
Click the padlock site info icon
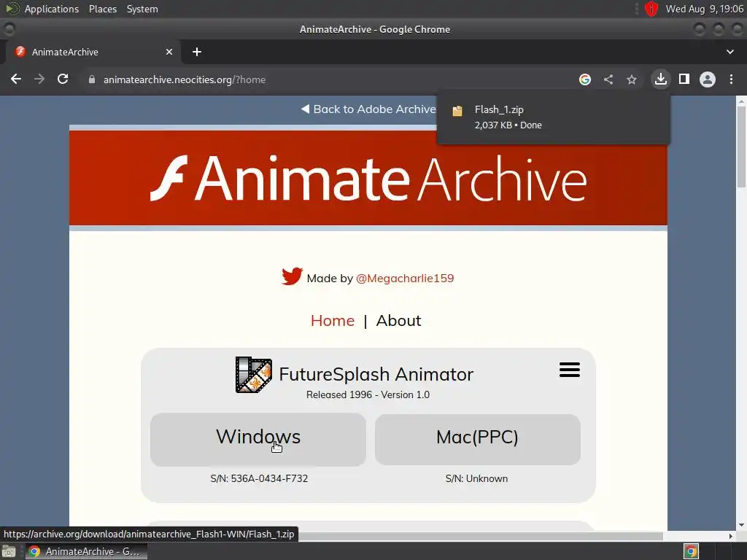click(x=91, y=79)
